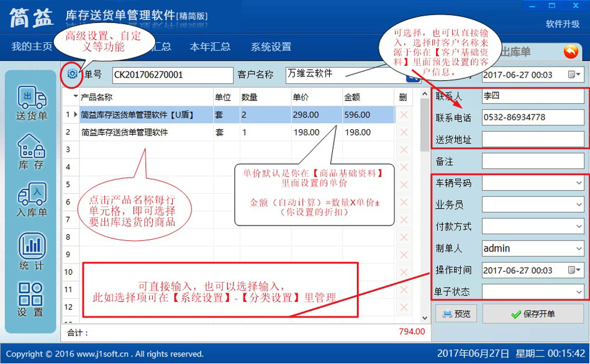Click the red X on row 12
This screenshot has height=364, width=590.
click(404, 307)
